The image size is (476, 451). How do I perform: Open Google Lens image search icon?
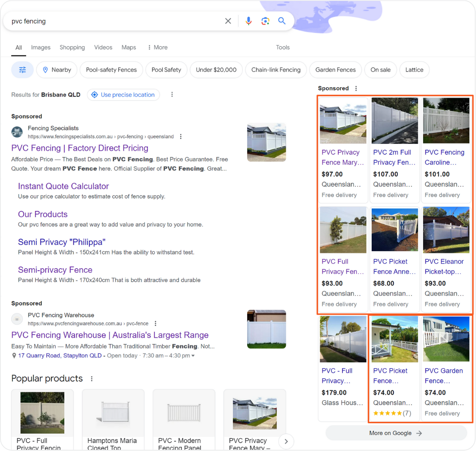265,21
